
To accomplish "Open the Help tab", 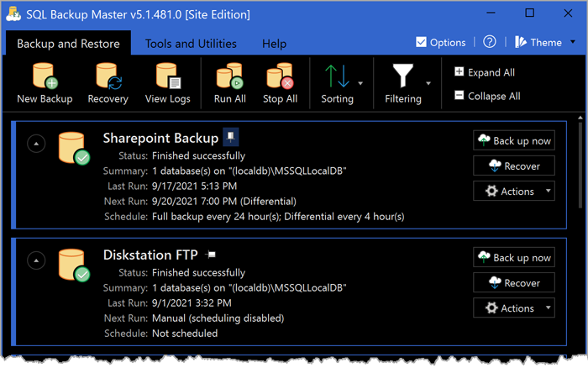I will pos(274,44).
